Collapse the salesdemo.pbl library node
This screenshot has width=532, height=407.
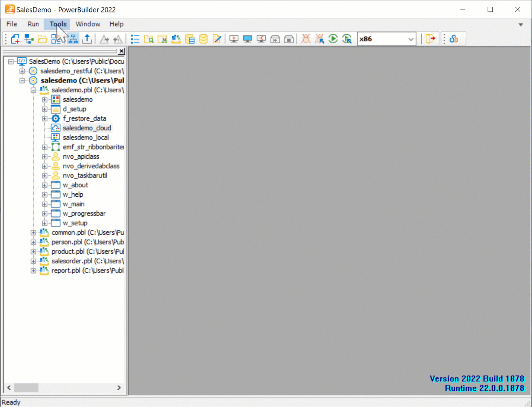point(34,90)
